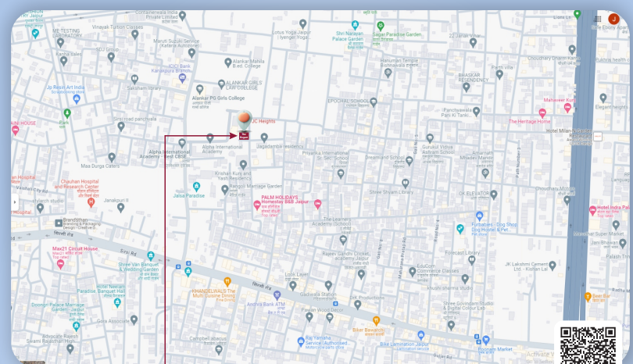This screenshot has width=633, height=364.
Task: Select the Krishan Kunj and Yash Residency pin
Action: (x=243, y=165)
